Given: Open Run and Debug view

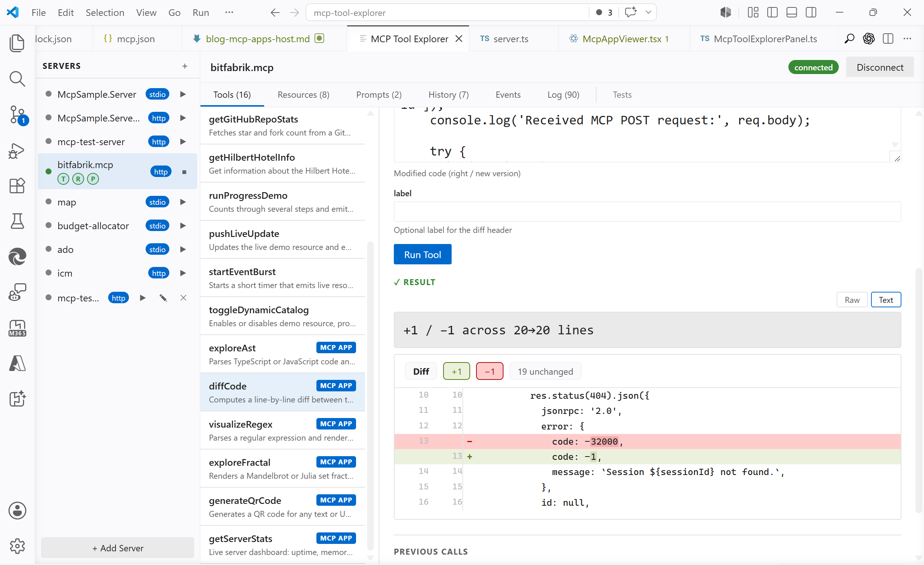Looking at the screenshot, I should tap(17, 151).
